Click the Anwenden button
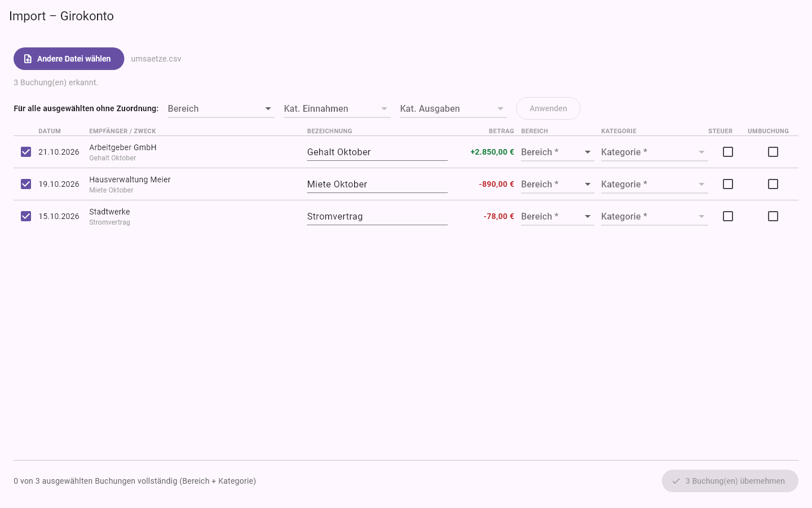 coord(548,108)
